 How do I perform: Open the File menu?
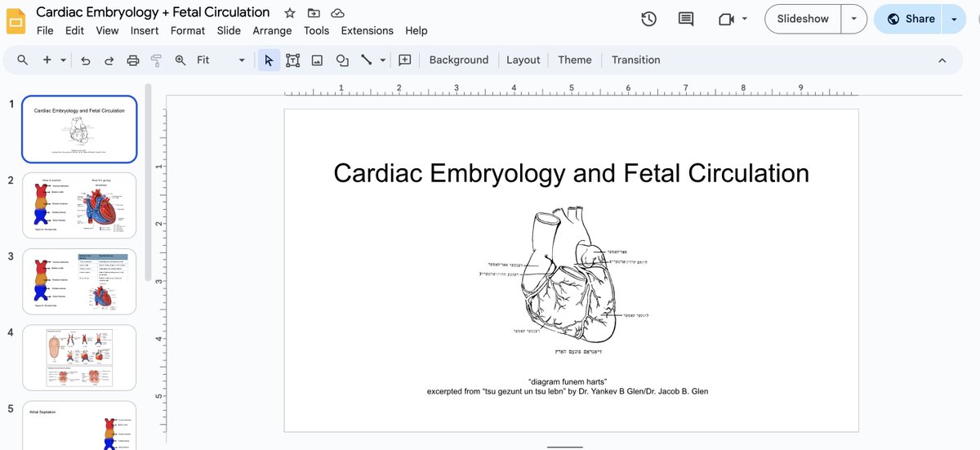pos(45,30)
